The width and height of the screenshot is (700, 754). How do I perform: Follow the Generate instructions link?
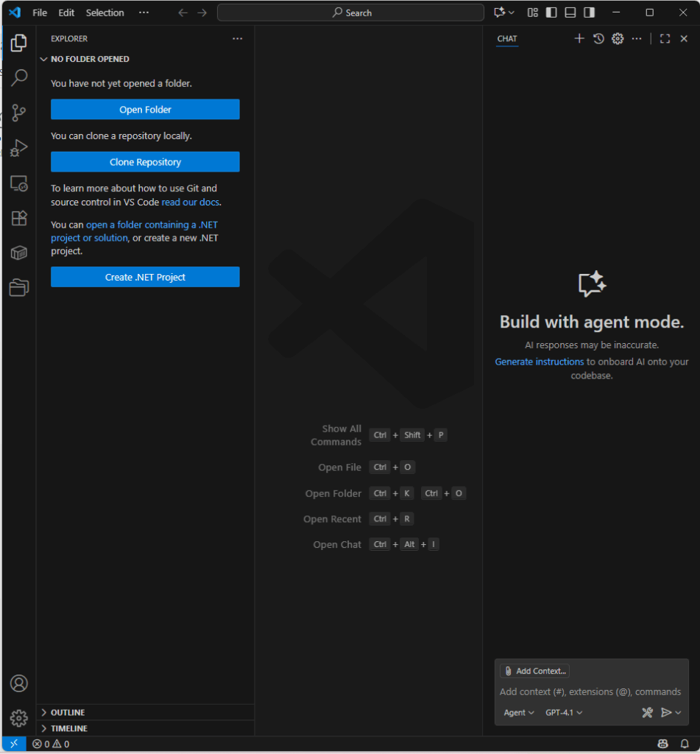pyautogui.click(x=540, y=362)
